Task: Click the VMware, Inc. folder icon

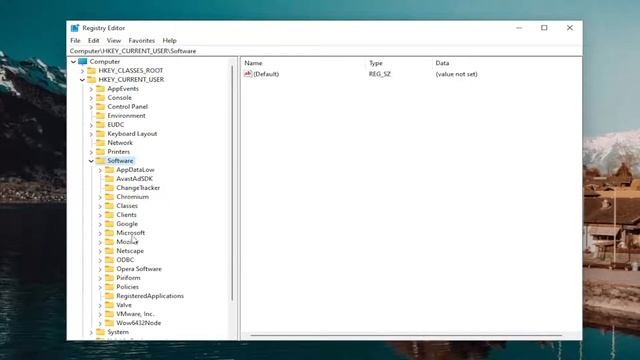Action: pos(109,314)
